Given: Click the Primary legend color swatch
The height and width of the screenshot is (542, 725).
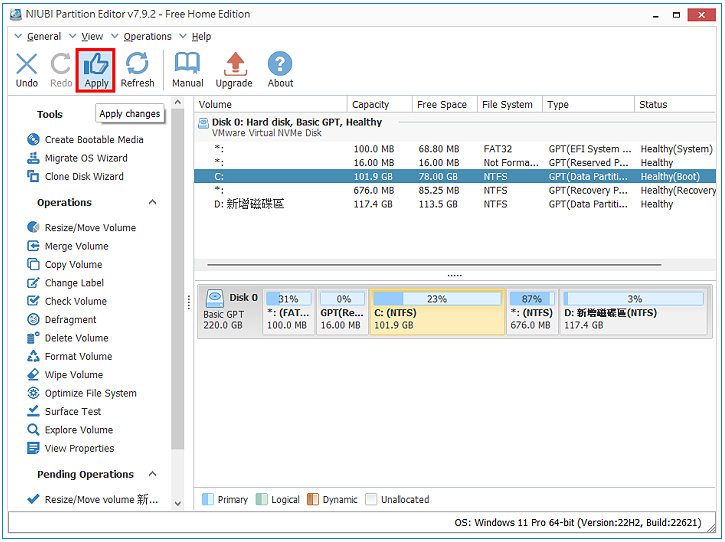Looking at the screenshot, I should pyautogui.click(x=208, y=499).
